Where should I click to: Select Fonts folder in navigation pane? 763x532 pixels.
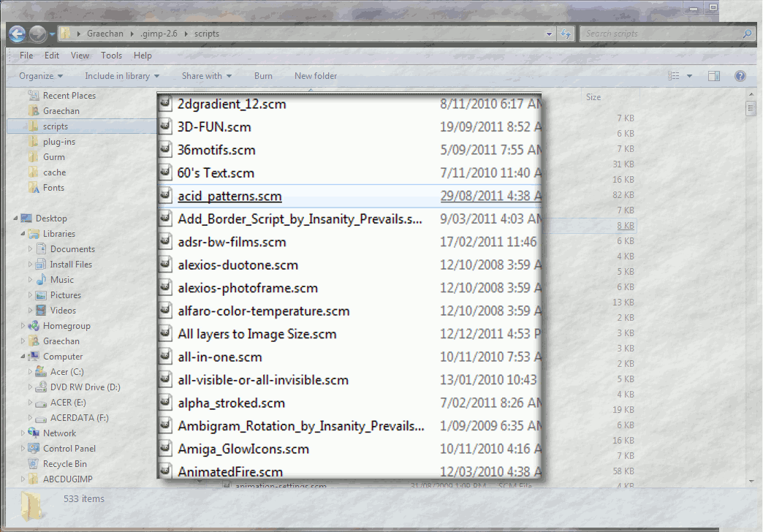pyautogui.click(x=53, y=188)
